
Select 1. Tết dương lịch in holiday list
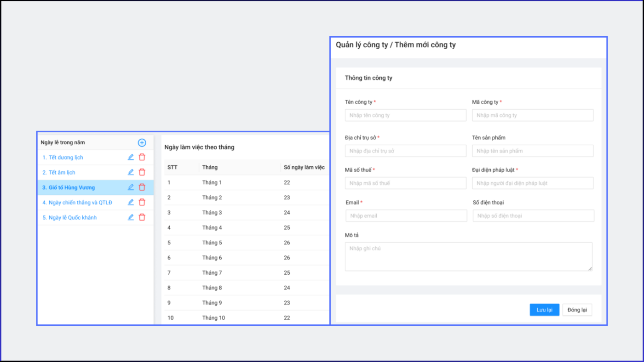click(63, 158)
